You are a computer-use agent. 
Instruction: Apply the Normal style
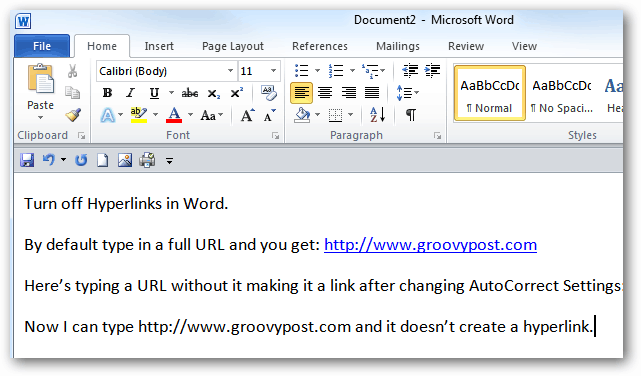pos(490,93)
